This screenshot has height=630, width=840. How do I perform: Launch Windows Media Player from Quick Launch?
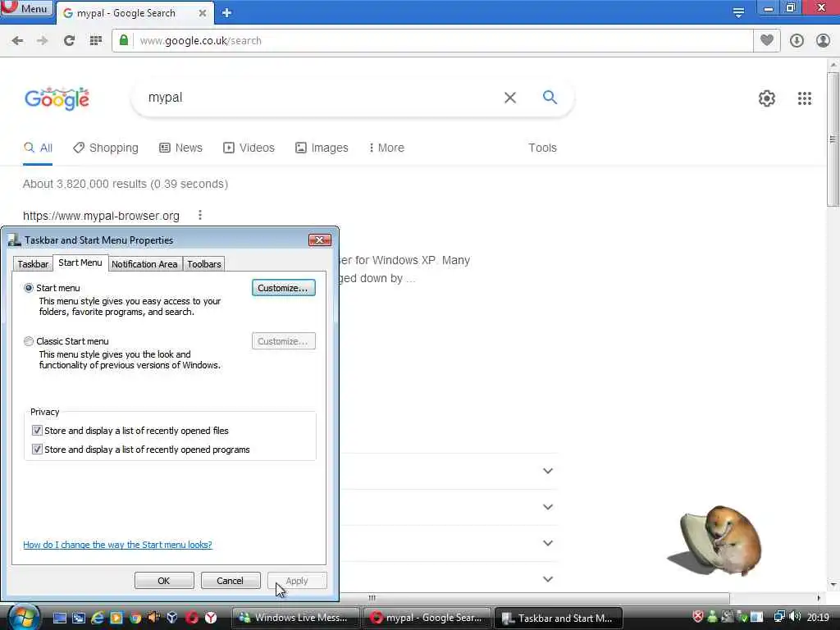click(x=116, y=618)
